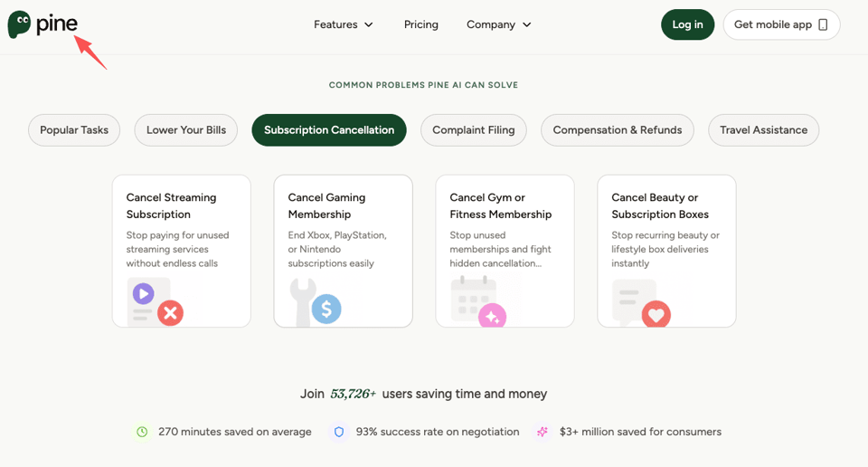Screen dimensions: 868x467
Task: Click the mobile phone icon in Get mobile app
Action: pos(823,25)
